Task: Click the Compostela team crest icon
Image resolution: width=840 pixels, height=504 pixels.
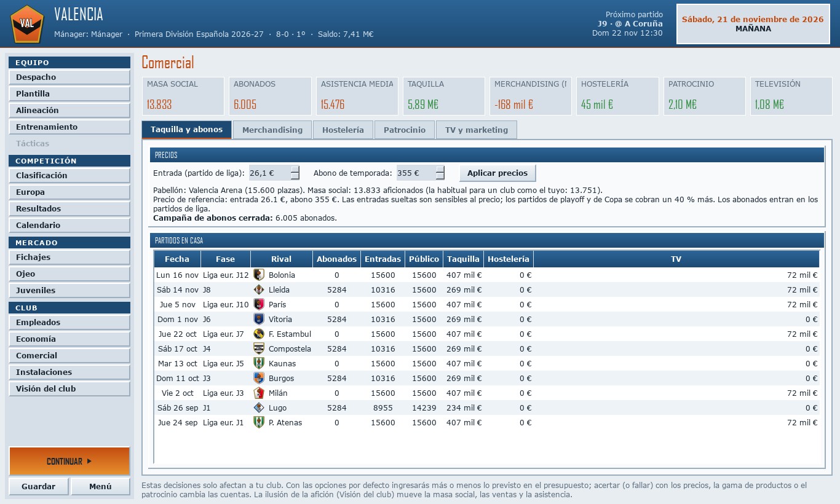Action: pos(259,349)
